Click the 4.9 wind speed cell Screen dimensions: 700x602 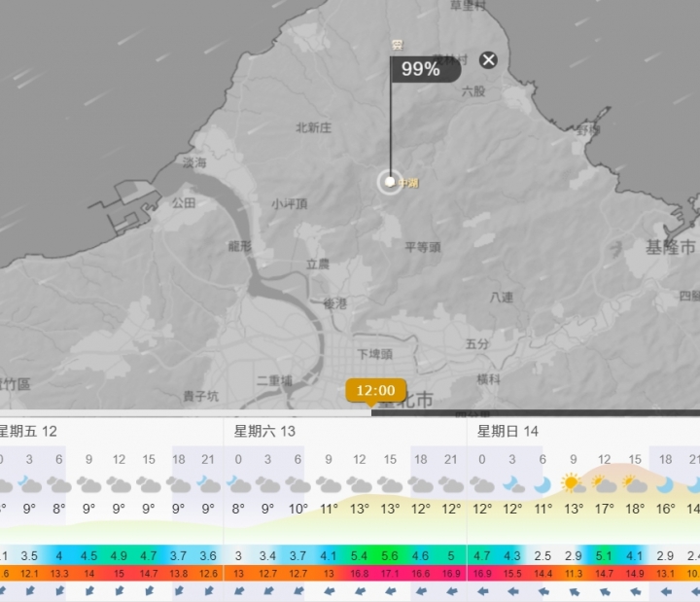[119, 556]
